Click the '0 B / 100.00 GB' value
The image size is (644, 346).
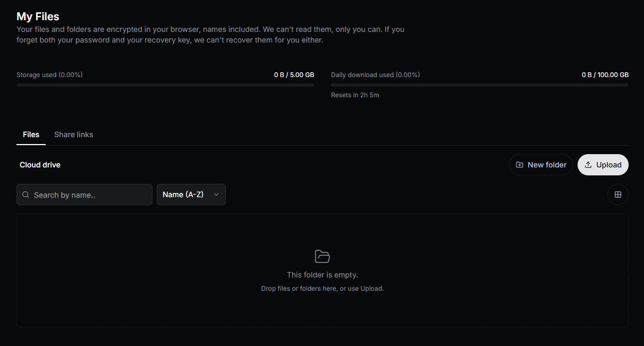pos(605,75)
